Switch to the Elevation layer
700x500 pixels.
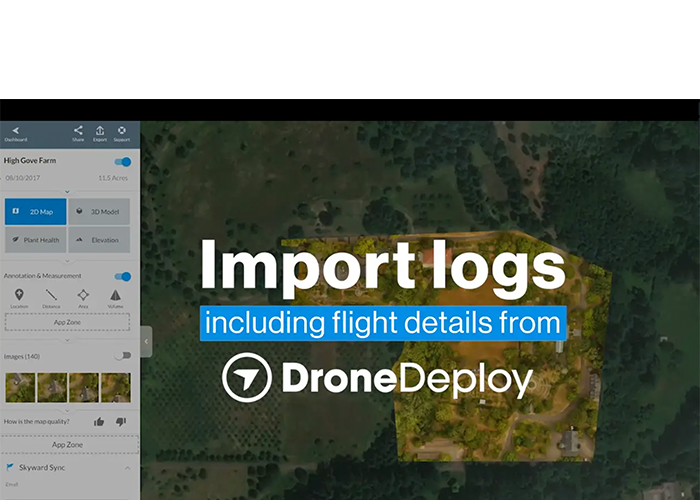99,240
